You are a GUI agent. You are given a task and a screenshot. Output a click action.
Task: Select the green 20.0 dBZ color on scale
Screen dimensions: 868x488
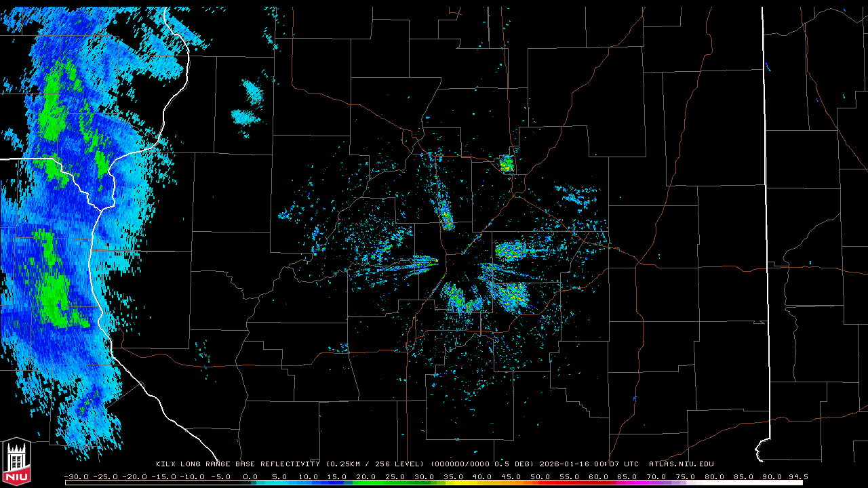coord(366,483)
